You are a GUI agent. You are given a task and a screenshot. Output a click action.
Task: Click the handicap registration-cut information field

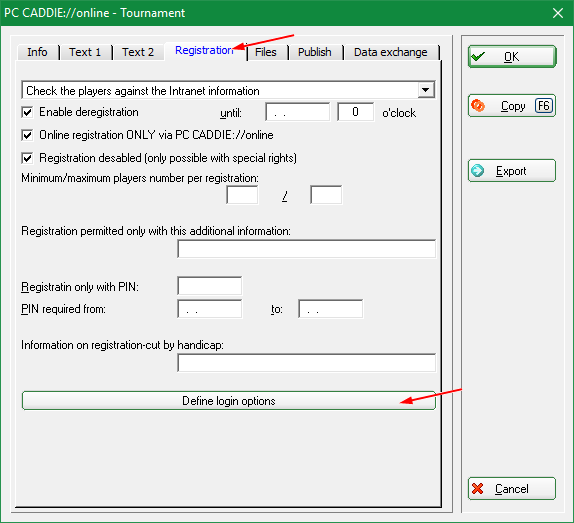click(306, 363)
